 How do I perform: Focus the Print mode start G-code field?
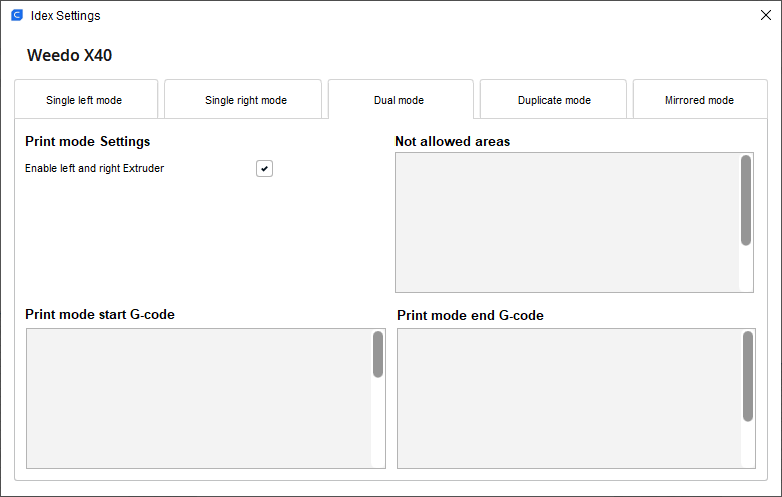pyautogui.click(x=199, y=398)
